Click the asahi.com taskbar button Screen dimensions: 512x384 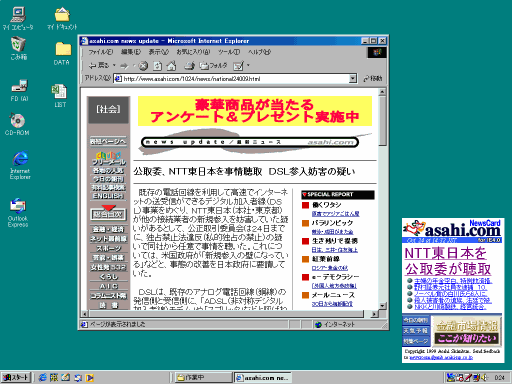pos(263,378)
